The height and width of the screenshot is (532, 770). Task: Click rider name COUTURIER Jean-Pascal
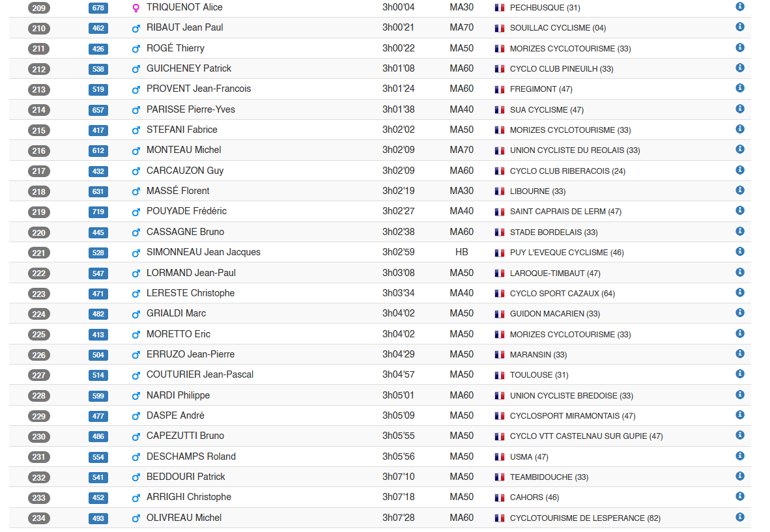[199, 374]
